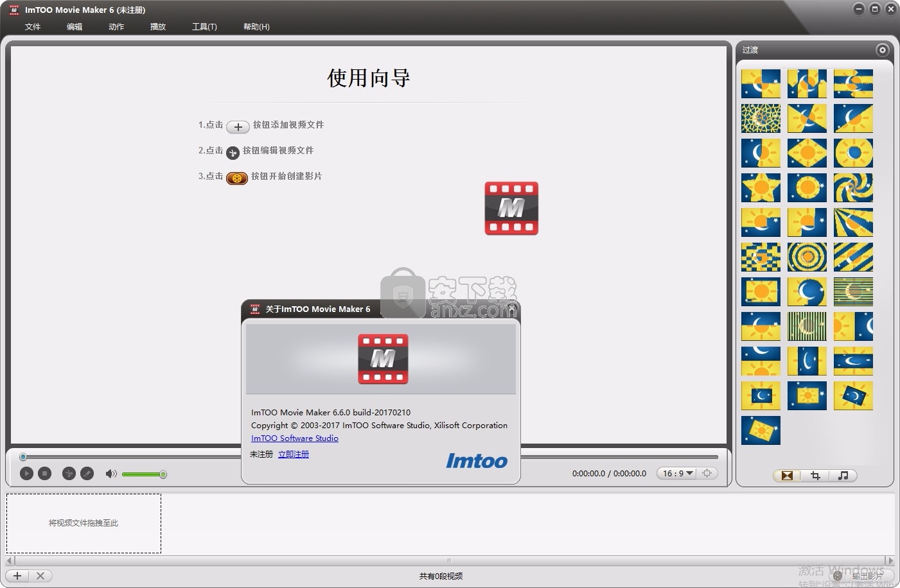Select the ring with blue center transition
Viewport: 900px width, 588px height.
click(853, 153)
